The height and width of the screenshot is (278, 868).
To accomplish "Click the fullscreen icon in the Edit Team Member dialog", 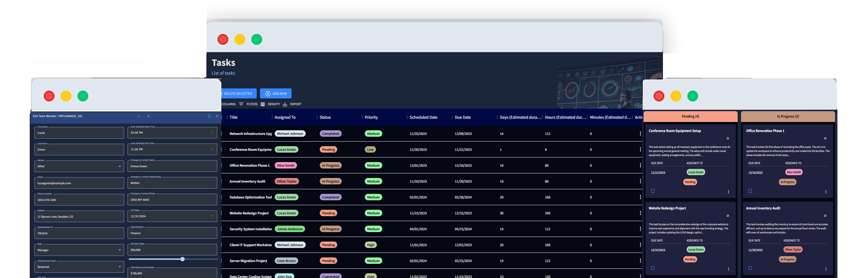I will pos(209,116).
